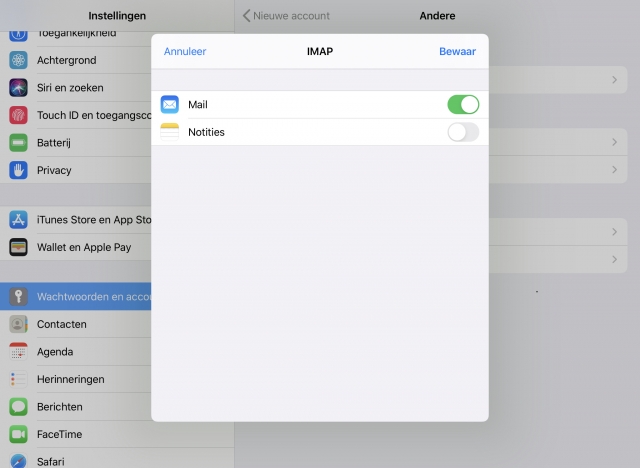Tap the Herinneringen reminders icon
The image size is (640, 468).
[x=18, y=379]
